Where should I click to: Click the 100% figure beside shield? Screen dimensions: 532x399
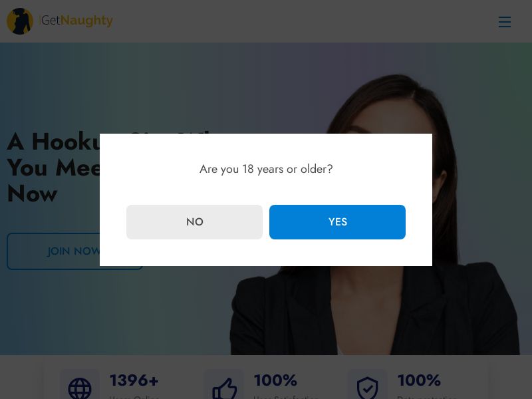[419, 380]
